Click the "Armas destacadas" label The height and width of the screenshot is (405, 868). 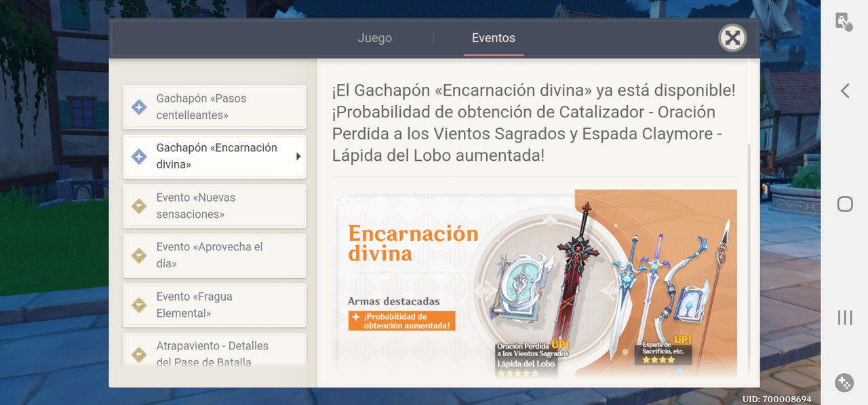coord(394,301)
